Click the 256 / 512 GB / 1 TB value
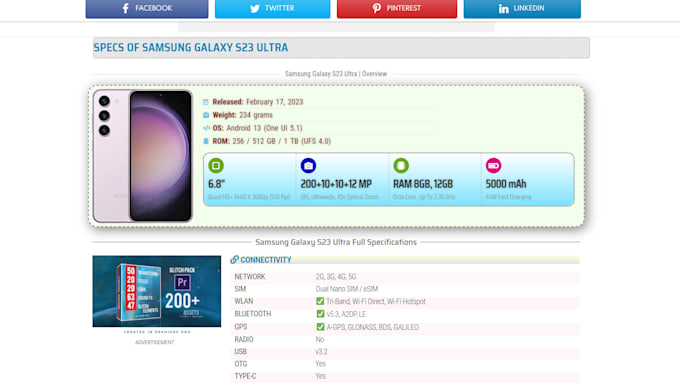Image resolution: width=680 pixels, height=383 pixels. point(281,141)
